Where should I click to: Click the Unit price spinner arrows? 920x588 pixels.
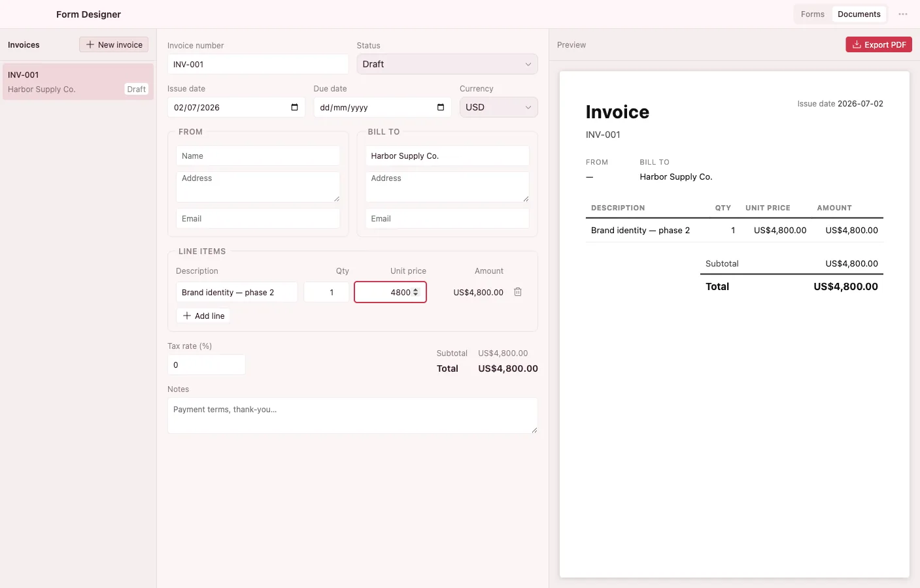[416, 292]
